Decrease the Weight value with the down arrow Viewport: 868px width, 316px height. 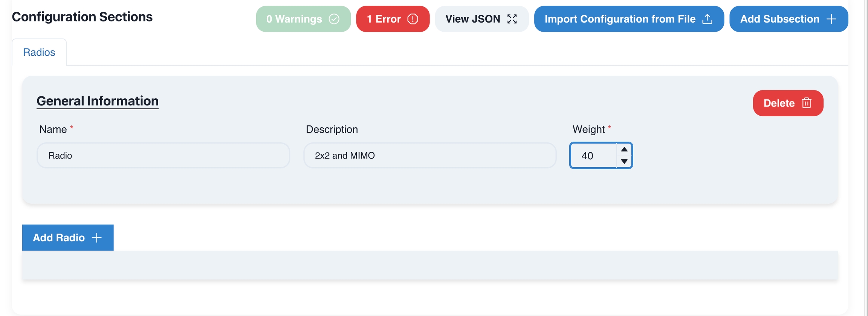point(624,162)
